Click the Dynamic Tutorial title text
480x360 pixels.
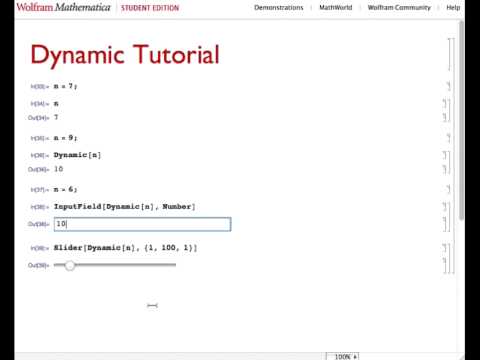tap(125, 55)
